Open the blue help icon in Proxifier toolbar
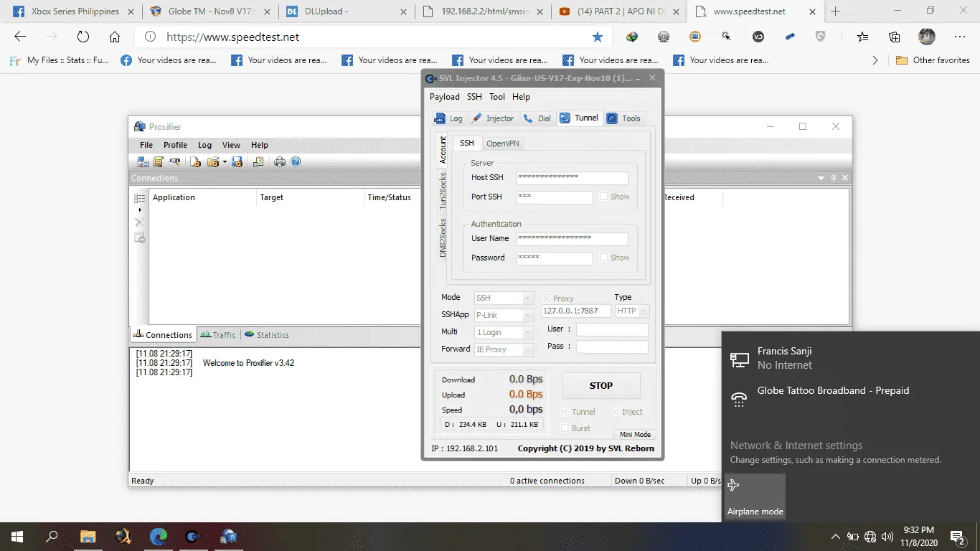Image resolution: width=980 pixels, height=551 pixels. pos(296,162)
